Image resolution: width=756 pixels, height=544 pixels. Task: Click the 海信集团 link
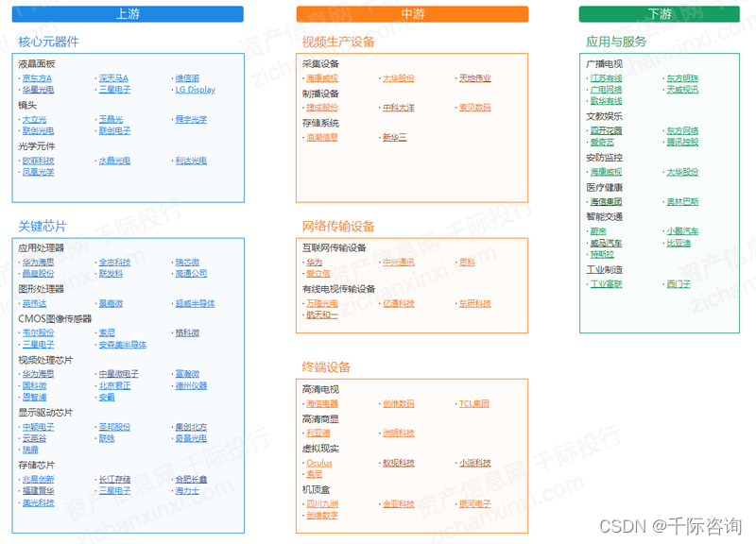pos(606,202)
